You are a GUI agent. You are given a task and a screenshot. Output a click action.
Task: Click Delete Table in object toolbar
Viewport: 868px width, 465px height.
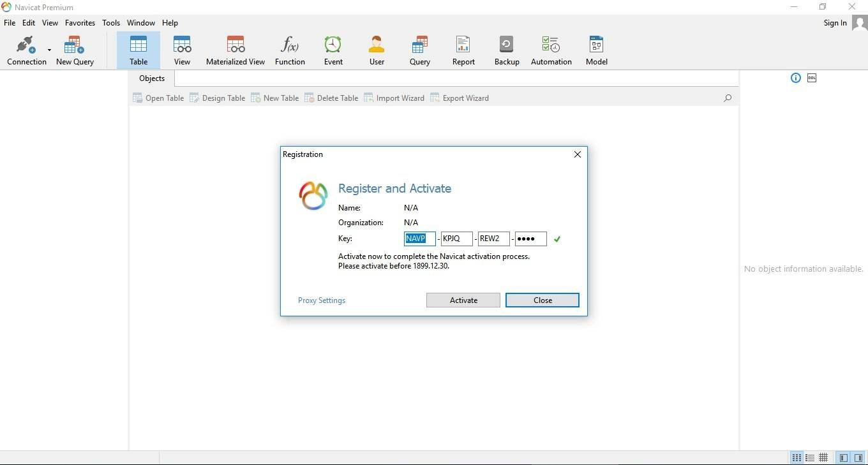pos(331,98)
